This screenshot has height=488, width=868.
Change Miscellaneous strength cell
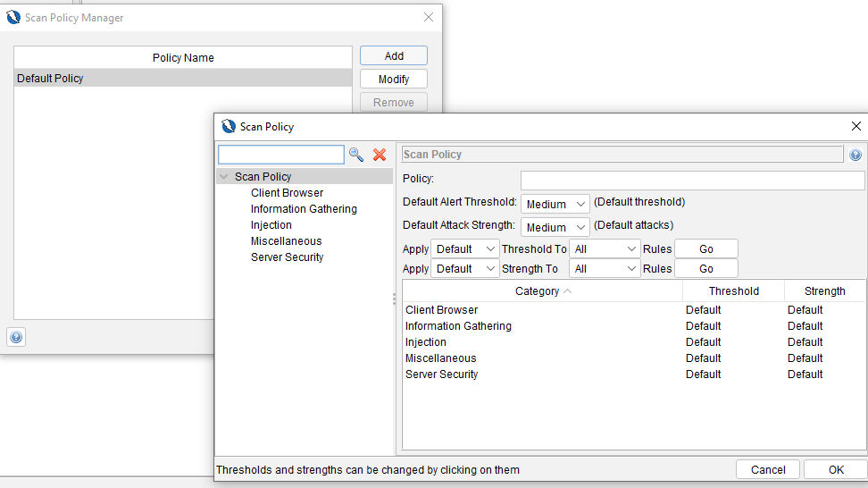[825, 358]
